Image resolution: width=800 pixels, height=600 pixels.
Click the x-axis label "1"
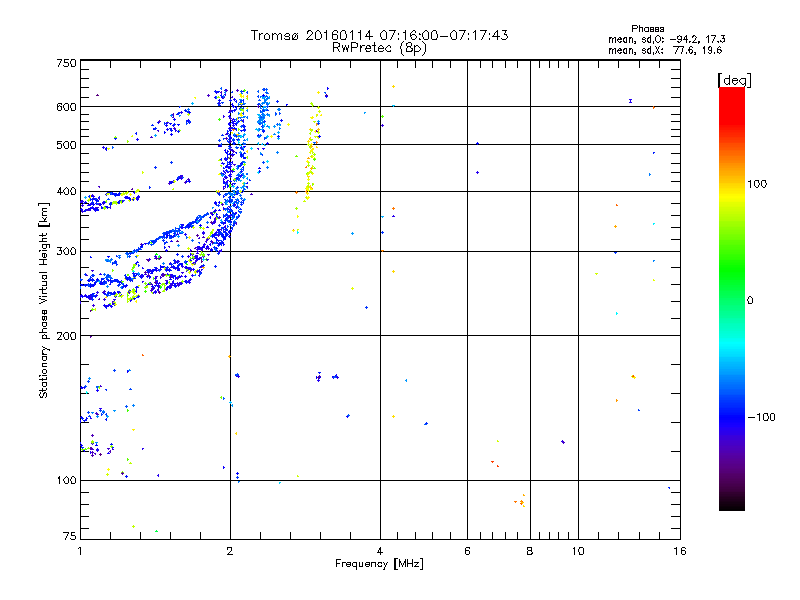pos(80,551)
